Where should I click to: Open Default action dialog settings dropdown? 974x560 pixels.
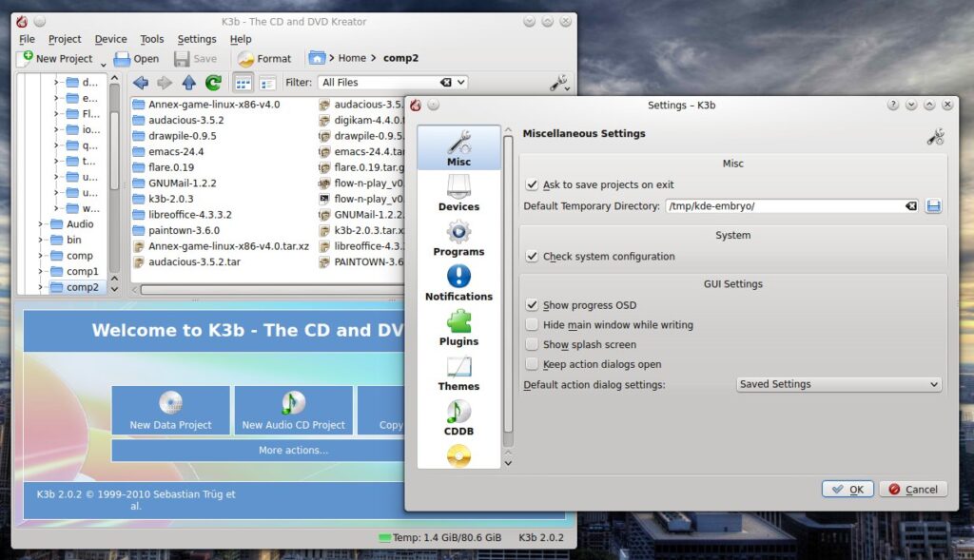pyautogui.click(x=839, y=384)
